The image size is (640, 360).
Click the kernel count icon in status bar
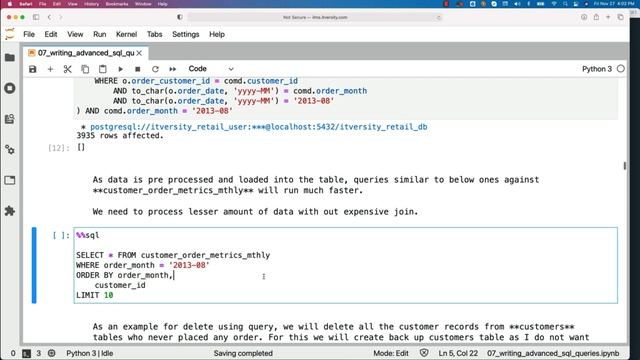tap(51, 353)
